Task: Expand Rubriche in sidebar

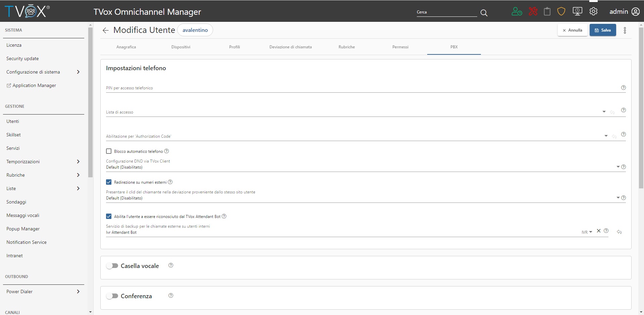Action: click(78, 175)
